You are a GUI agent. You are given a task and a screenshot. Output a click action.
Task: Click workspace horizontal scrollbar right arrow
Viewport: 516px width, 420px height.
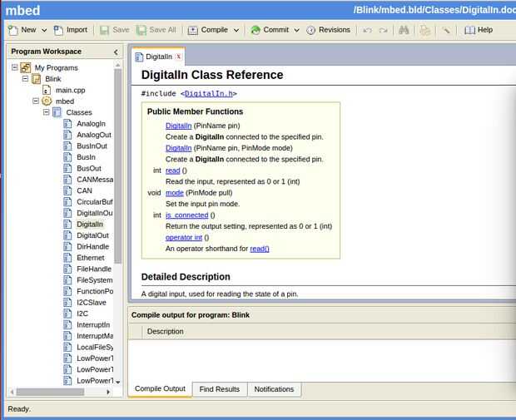click(108, 392)
